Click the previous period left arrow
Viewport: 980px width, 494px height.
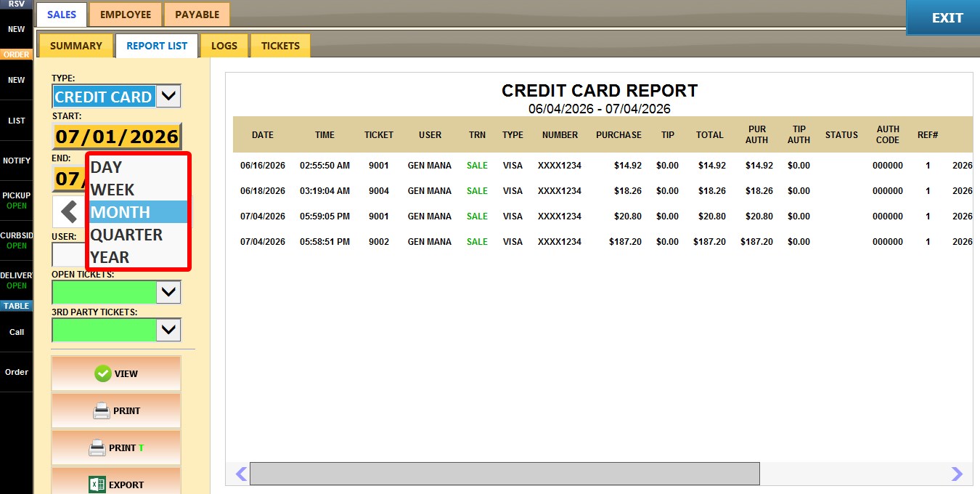(69, 212)
